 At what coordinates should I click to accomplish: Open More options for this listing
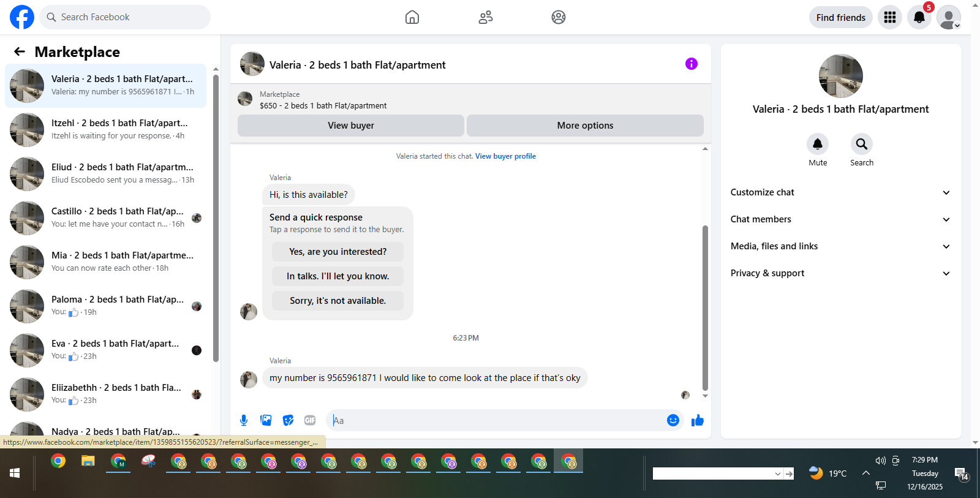tap(585, 126)
